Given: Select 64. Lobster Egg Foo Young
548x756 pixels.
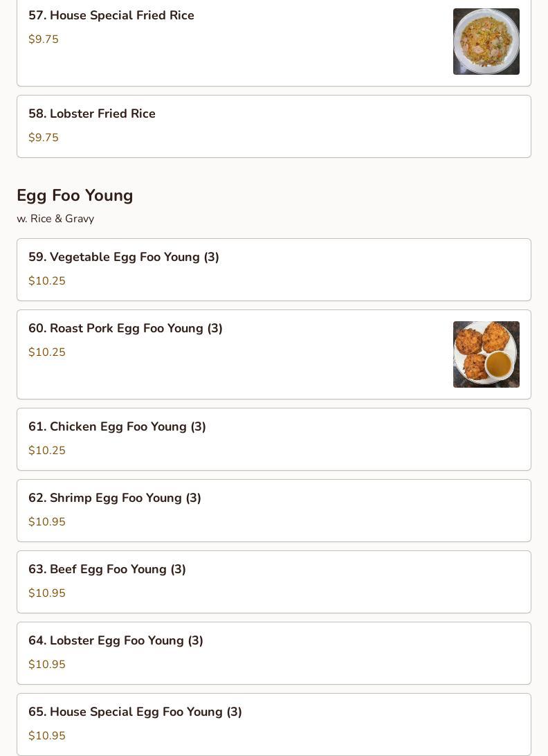Looking at the screenshot, I should point(116,640).
